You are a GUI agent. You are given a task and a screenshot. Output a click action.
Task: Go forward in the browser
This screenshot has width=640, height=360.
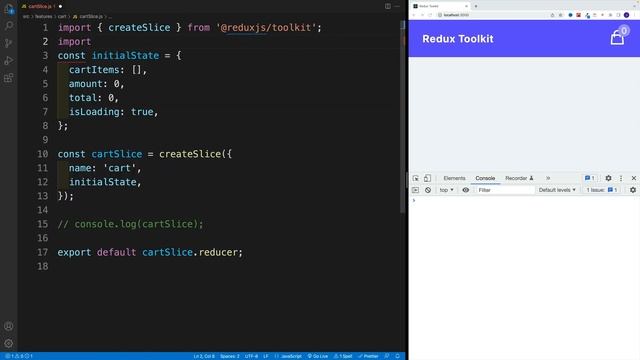pyautogui.click(x=422, y=15)
